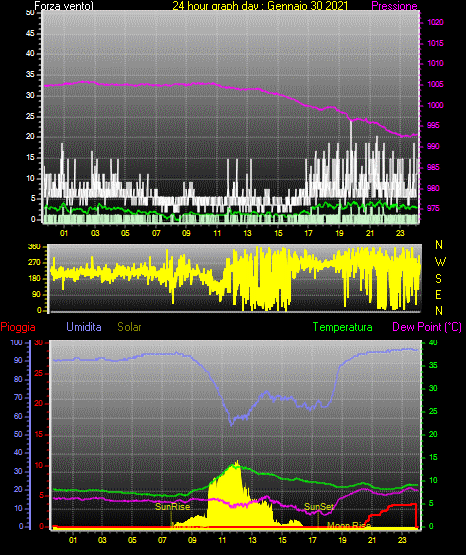Click the Moon Rise marker label
Viewport: 466px width, 555px height.
tap(349, 525)
